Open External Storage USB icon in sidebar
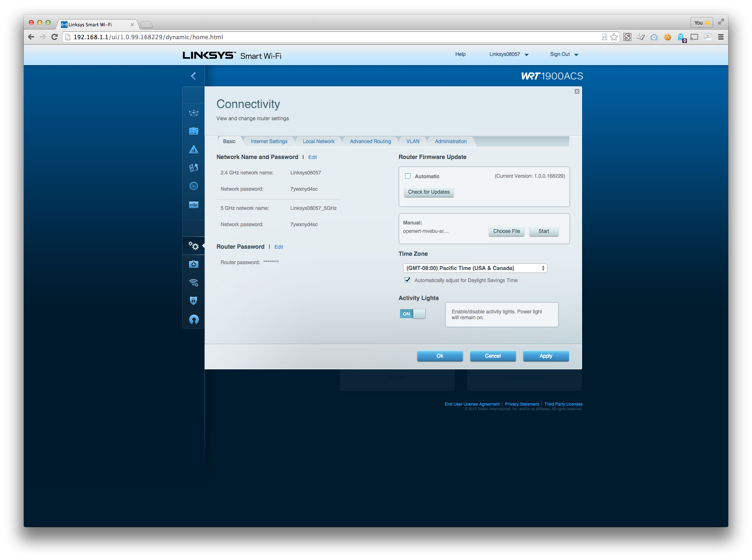752x560 pixels. 194,205
